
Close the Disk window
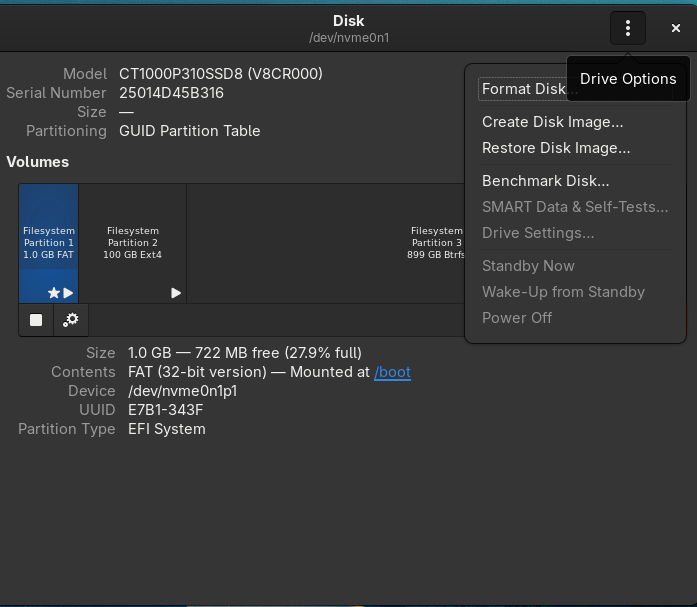pyautogui.click(x=676, y=28)
